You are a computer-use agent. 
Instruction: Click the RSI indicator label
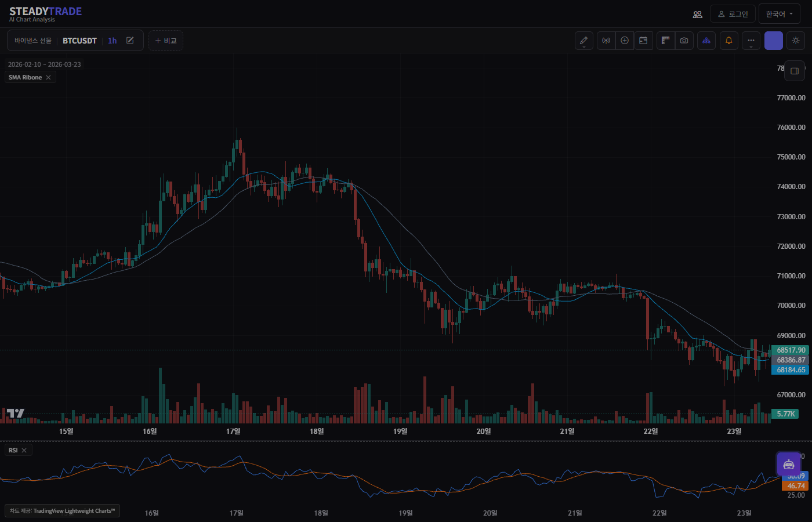tap(13, 450)
